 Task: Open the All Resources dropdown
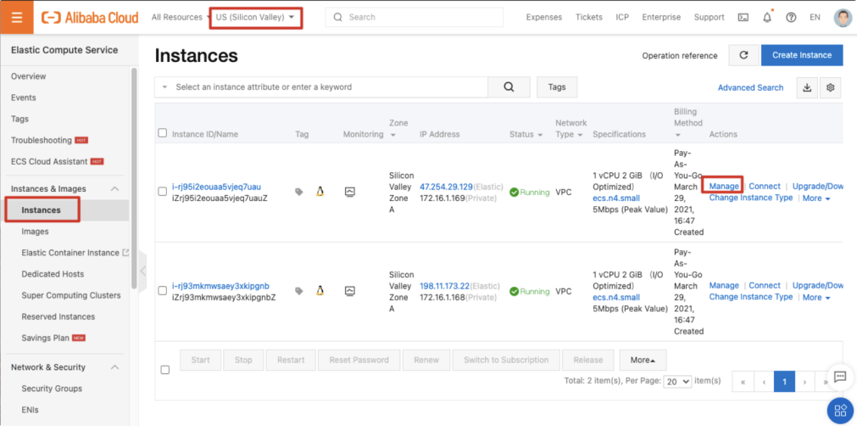click(x=181, y=17)
